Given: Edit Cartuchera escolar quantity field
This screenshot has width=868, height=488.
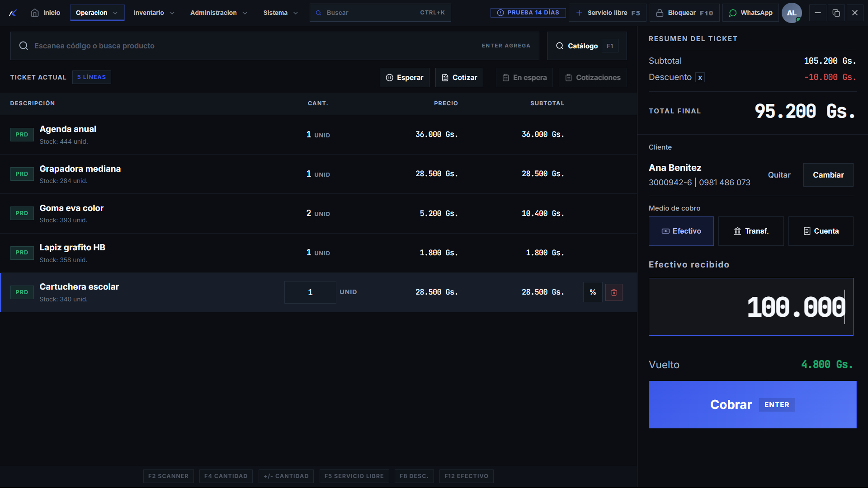Looking at the screenshot, I should [310, 292].
